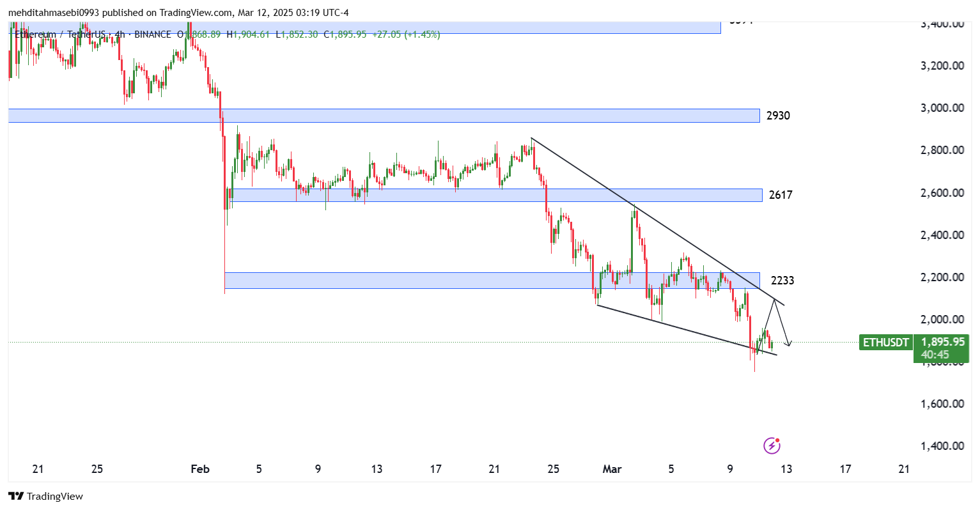980x510 pixels.
Task: Click the +27.05 (+1.45%) change value
Action: (x=407, y=35)
